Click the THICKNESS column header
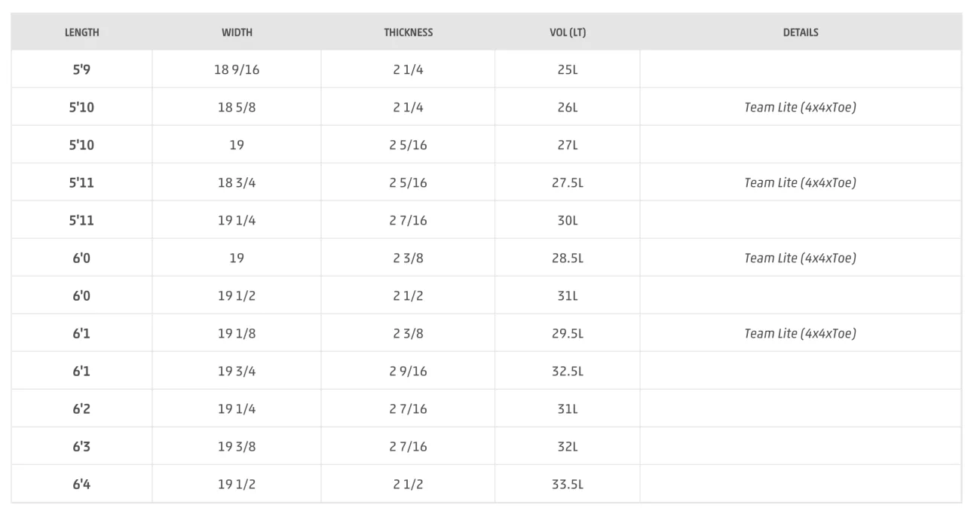The height and width of the screenshot is (517, 980). pos(408,32)
